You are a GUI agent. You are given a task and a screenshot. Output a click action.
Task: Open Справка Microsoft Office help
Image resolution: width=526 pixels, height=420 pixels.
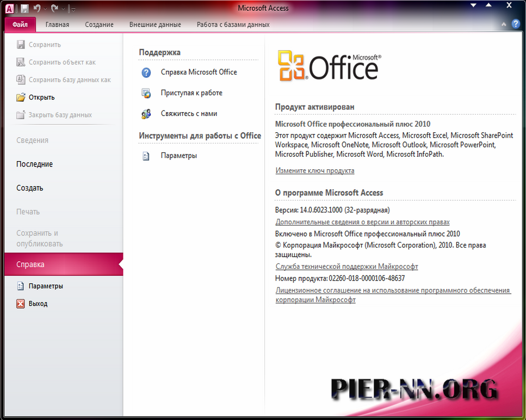[199, 72]
